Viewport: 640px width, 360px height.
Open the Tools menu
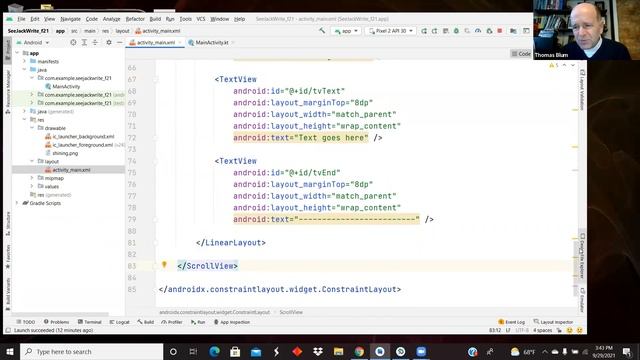tap(185, 19)
